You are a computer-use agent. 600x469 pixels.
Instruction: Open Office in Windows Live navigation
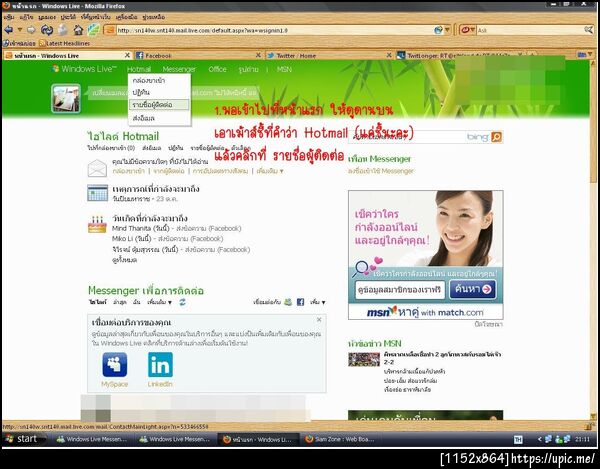(x=217, y=69)
